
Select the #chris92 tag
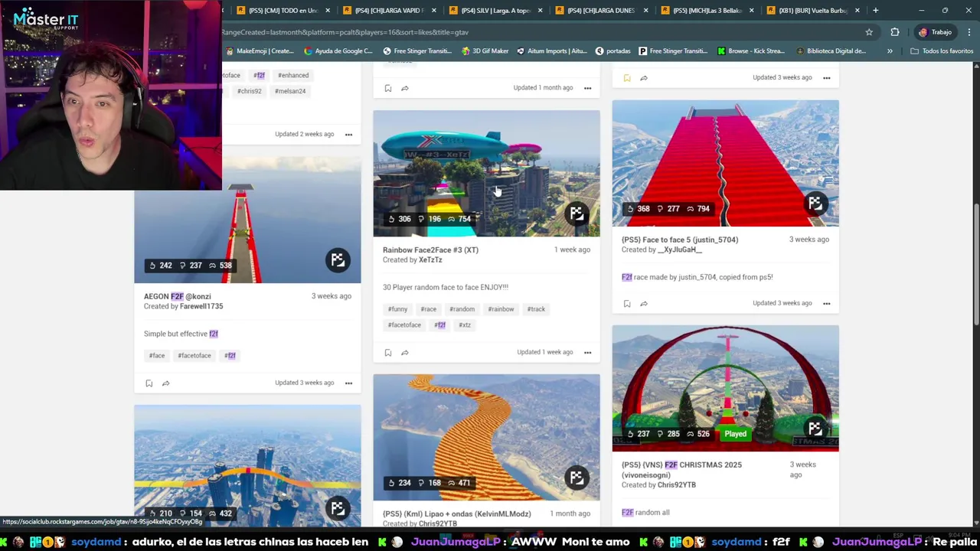[249, 91]
